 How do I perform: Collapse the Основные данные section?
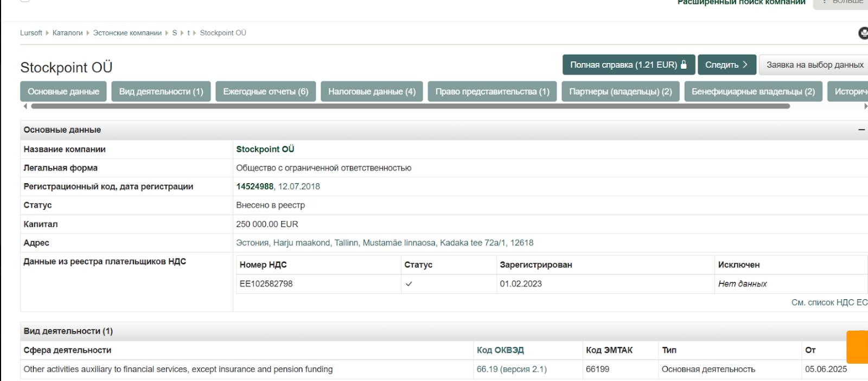(x=861, y=130)
